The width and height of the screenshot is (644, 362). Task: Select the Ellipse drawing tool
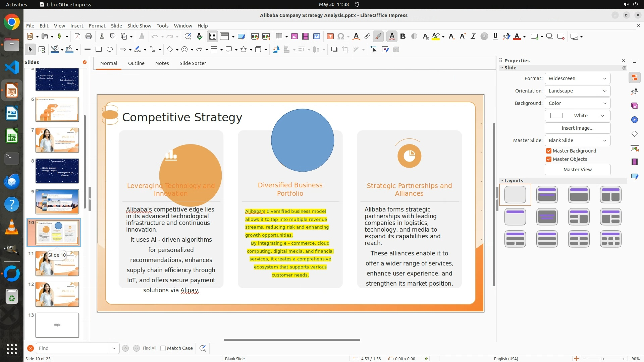(110, 50)
